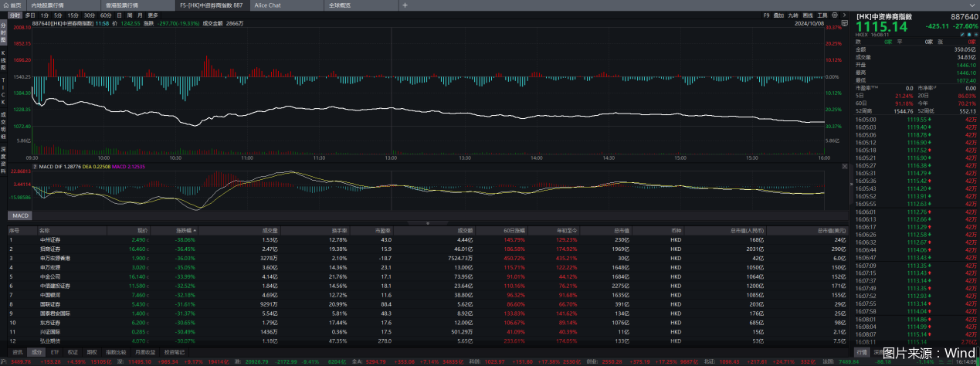The height and width of the screenshot is (366, 980).
Task: Add a new tab with plus icon
Action: pyautogui.click(x=405, y=5)
